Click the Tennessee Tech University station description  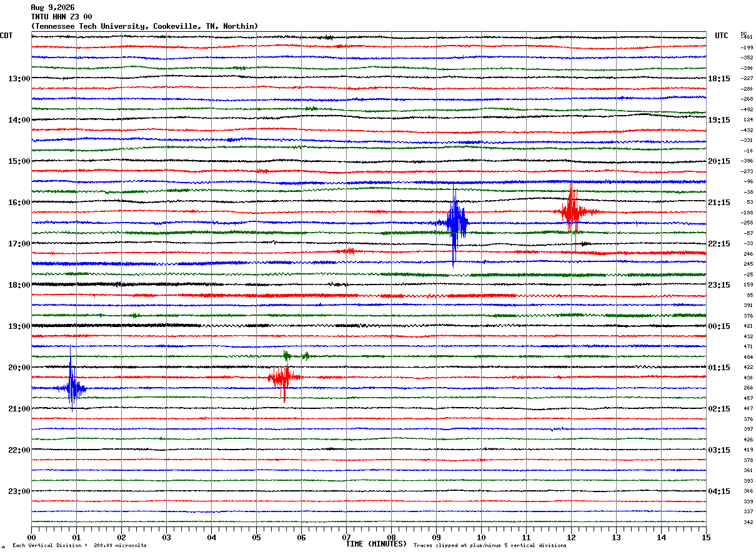[x=144, y=26]
